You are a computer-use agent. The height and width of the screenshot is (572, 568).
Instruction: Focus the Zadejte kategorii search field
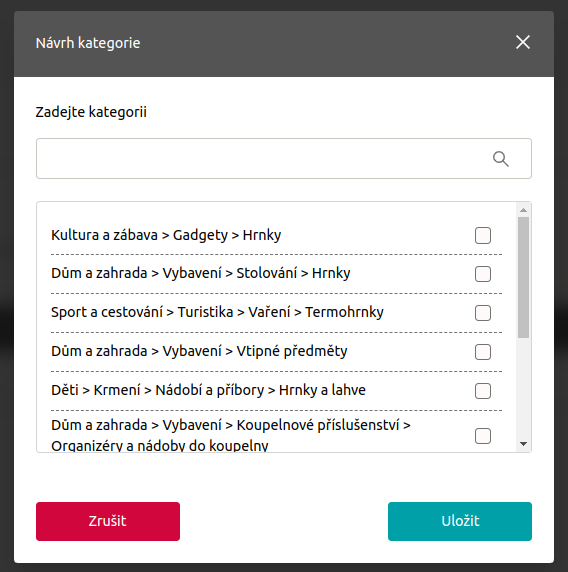(x=283, y=158)
